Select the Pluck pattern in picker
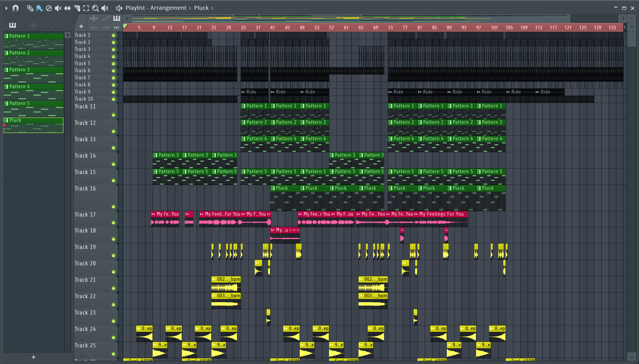 pyautogui.click(x=34, y=125)
